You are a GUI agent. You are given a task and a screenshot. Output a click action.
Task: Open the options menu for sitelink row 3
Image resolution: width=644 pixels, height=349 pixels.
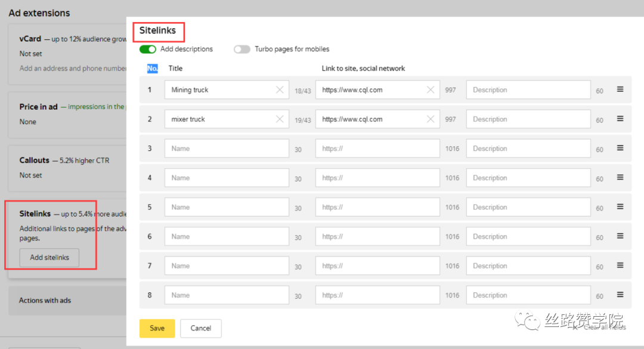(620, 149)
